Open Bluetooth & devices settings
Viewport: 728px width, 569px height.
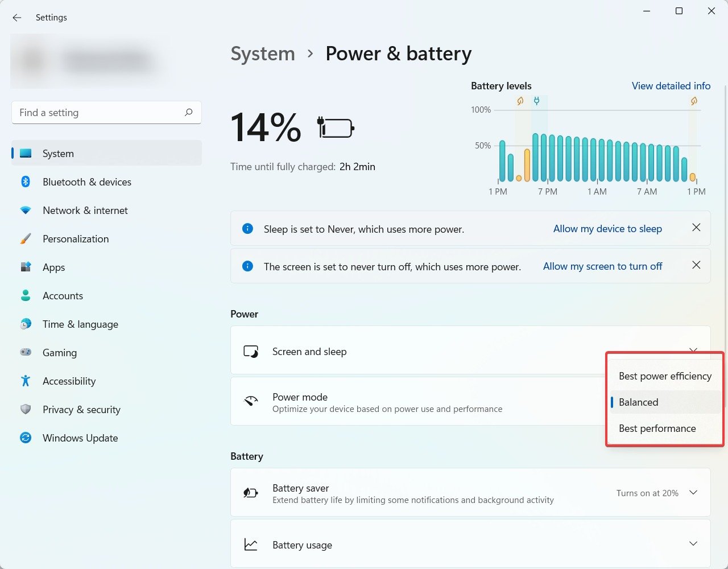coord(106,182)
